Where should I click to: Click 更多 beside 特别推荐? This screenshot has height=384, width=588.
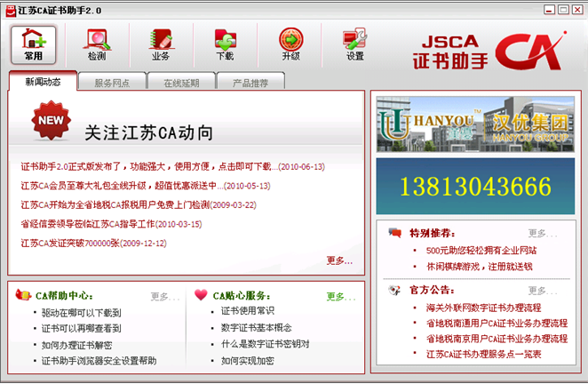542,234
